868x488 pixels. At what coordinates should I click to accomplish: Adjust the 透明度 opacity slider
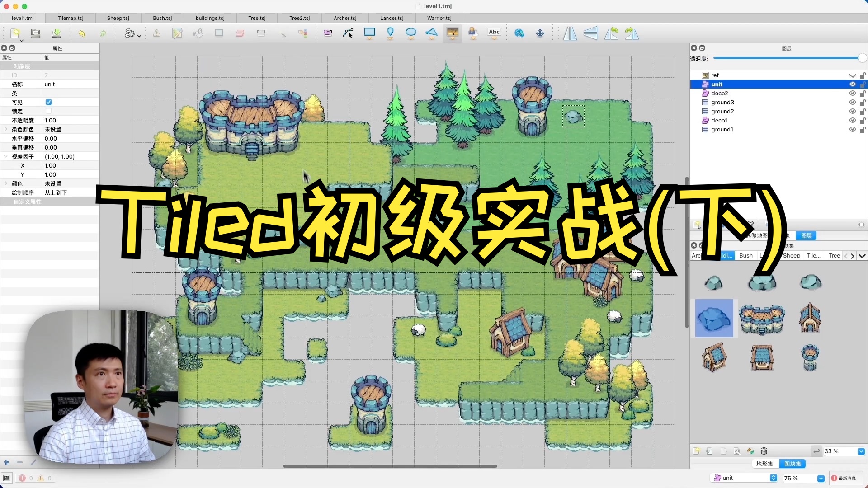pos(789,58)
